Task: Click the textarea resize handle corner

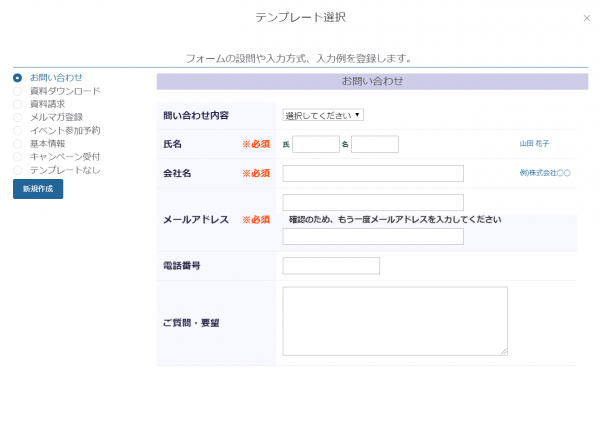Action: 504,351
